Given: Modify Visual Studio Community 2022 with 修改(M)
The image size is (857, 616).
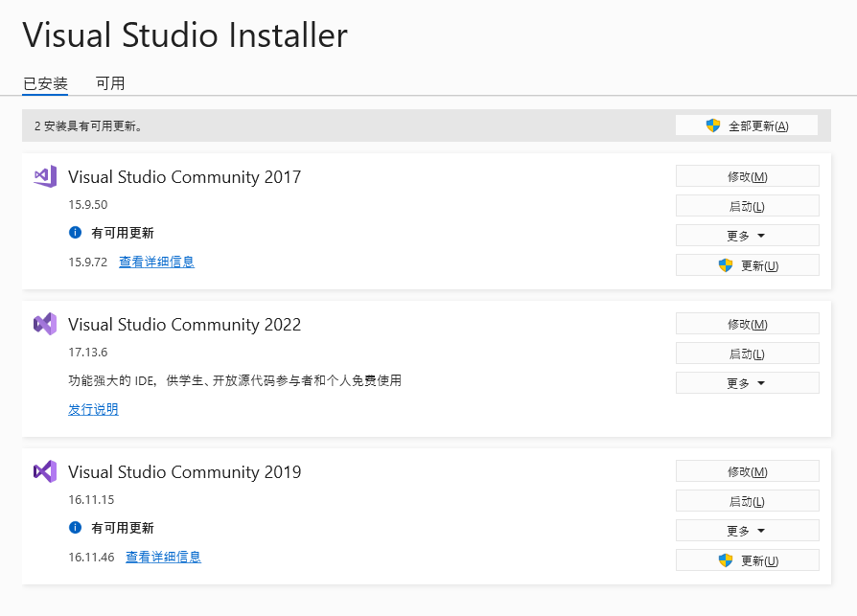Looking at the screenshot, I should (747, 324).
